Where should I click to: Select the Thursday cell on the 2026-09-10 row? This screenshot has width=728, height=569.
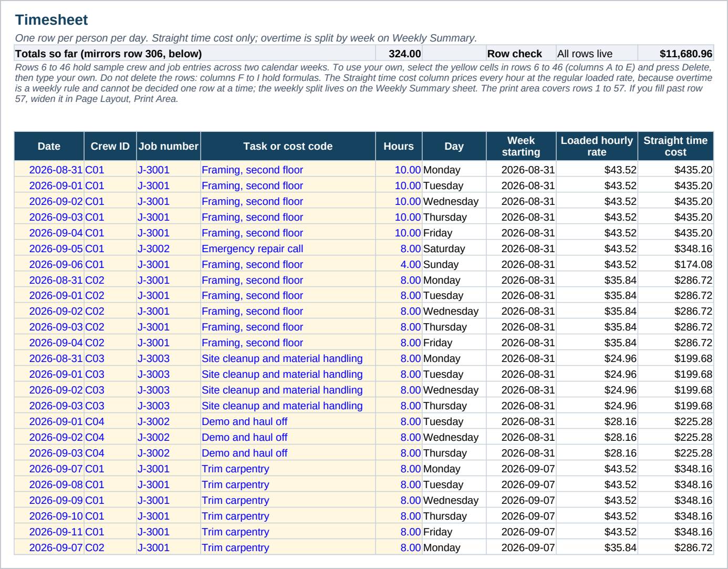point(454,516)
